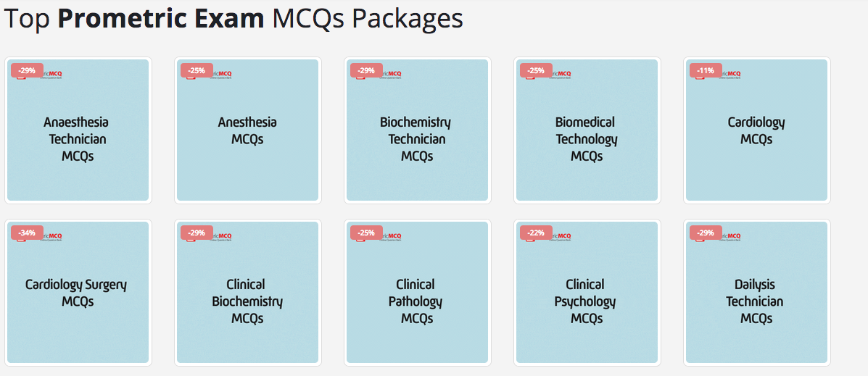Image resolution: width=868 pixels, height=376 pixels.
Task: Select Clinical Biochemistry MCQs card
Action: tap(247, 293)
